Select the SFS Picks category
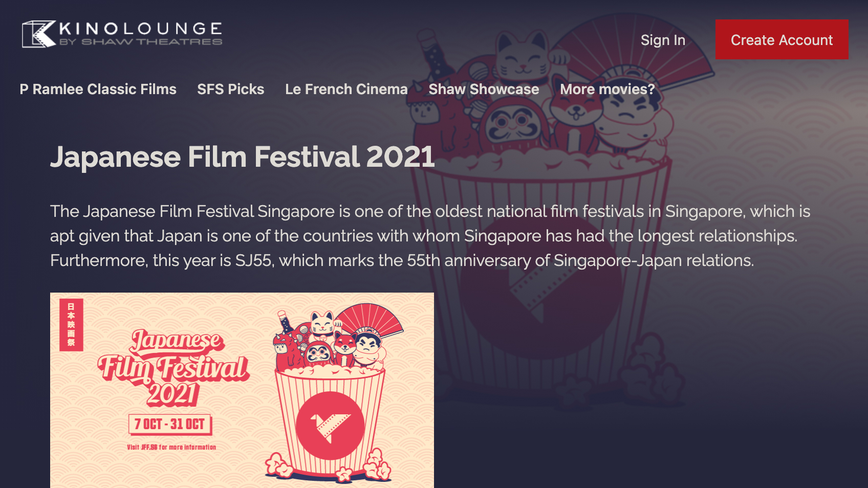The image size is (868, 488). click(231, 89)
